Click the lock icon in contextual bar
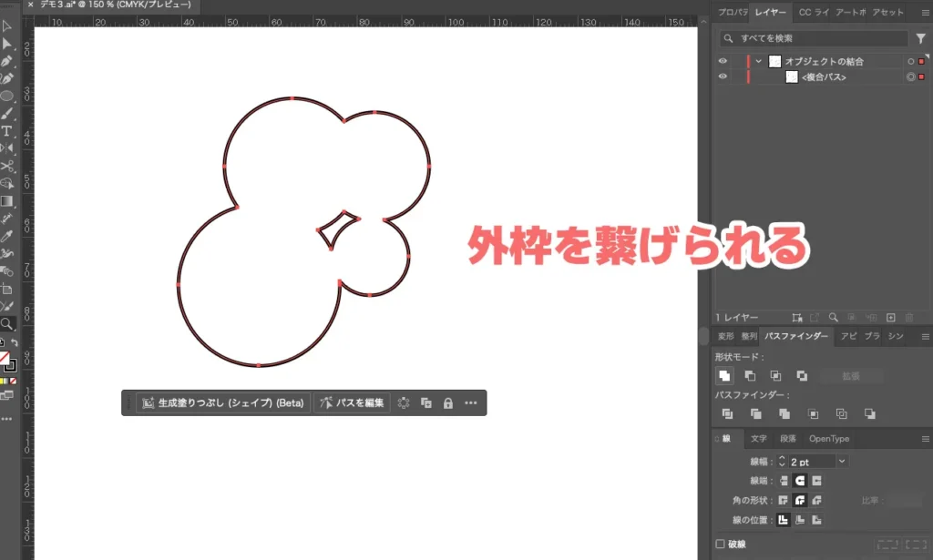 click(x=447, y=402)
